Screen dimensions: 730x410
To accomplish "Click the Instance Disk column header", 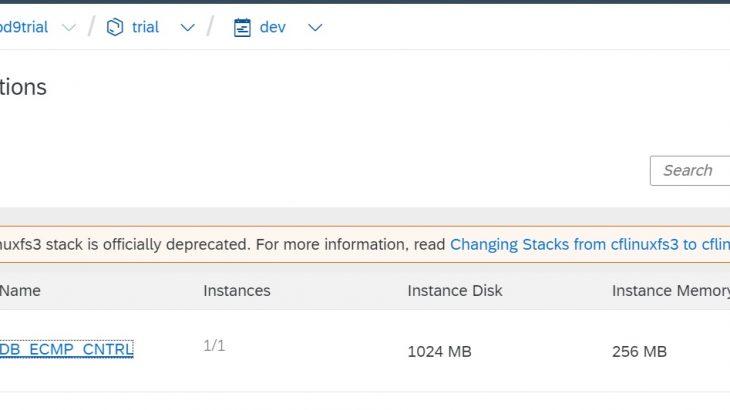I will tap(455, 291).
